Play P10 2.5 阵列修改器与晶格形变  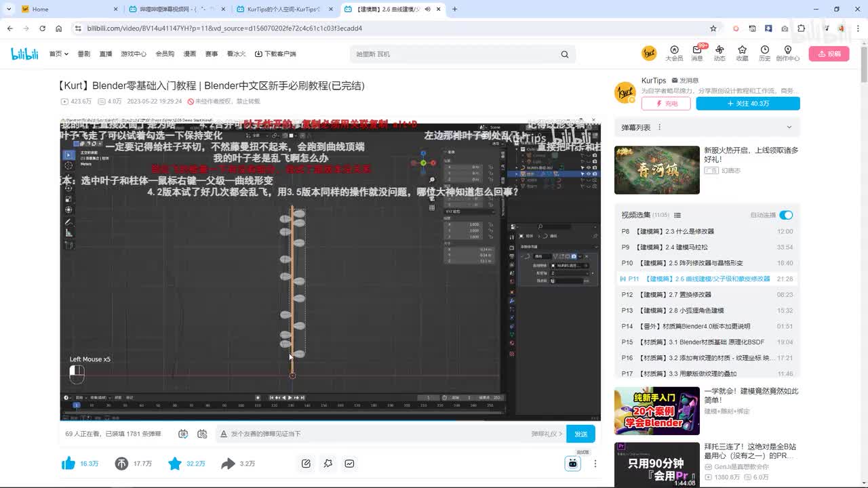click(707, 263)
